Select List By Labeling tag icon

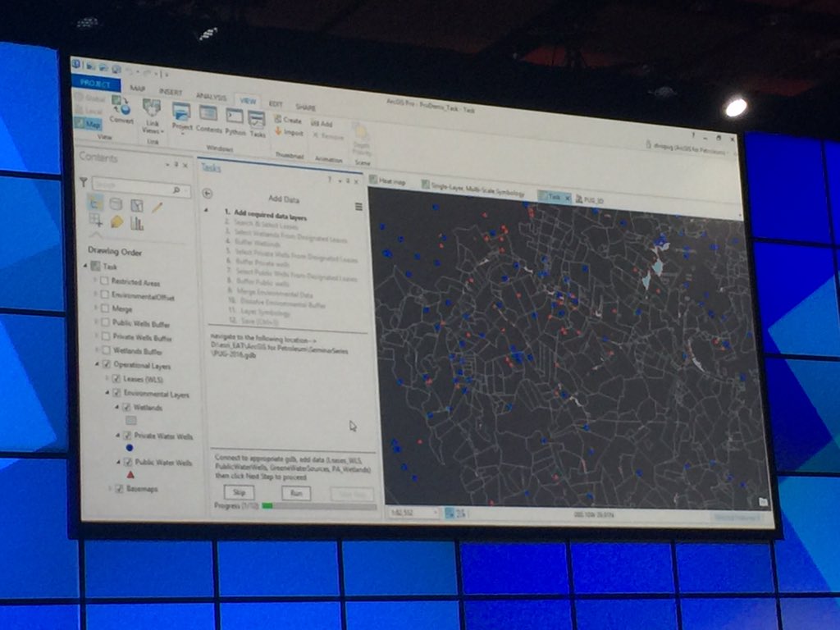116,221
